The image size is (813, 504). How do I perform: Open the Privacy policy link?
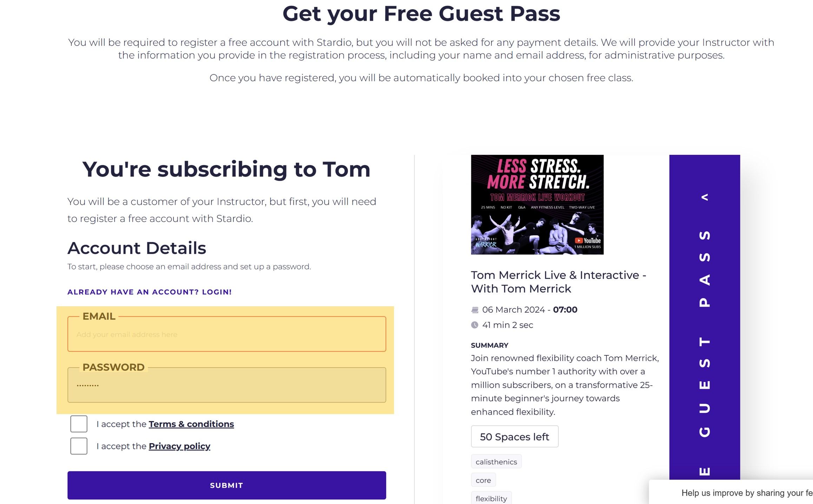tap(179, 446)
